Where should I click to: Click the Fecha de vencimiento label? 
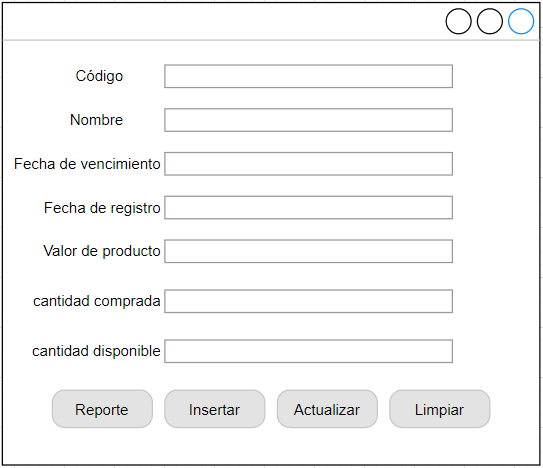[87, 164]
